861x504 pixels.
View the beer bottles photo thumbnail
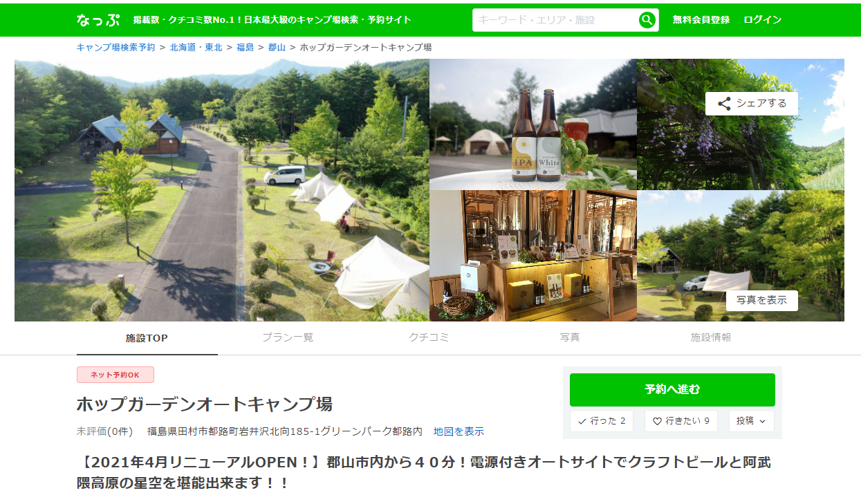pyautogui.click(x=533, y=124)
